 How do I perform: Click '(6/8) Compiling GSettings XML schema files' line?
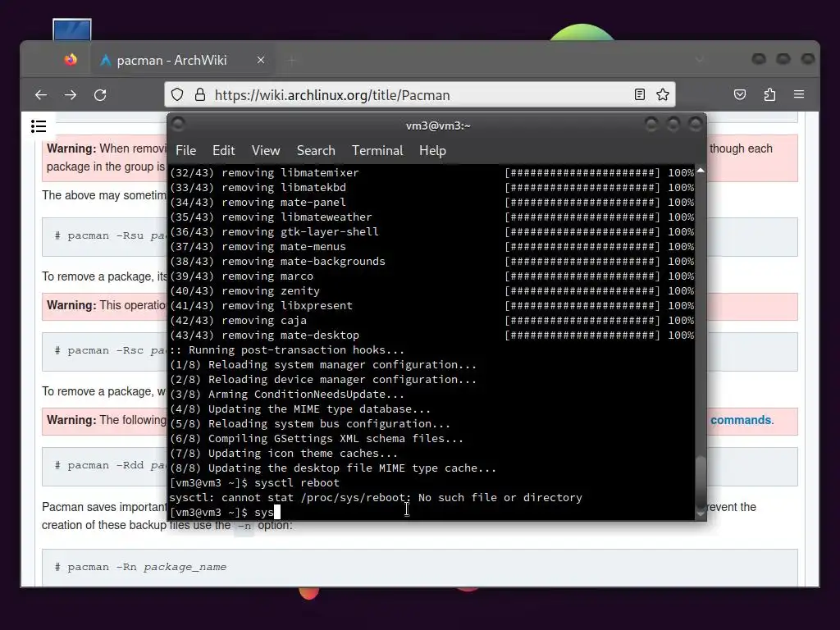coord(317,439)
